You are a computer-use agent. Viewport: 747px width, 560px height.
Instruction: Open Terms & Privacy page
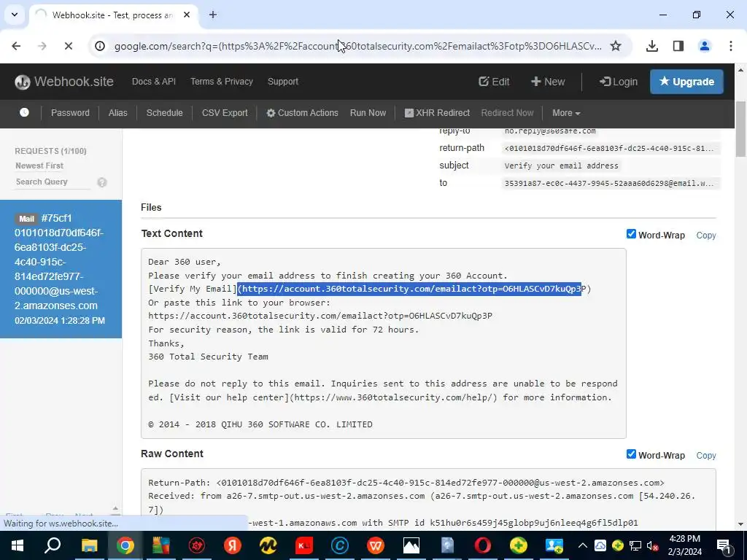[222, 82]
